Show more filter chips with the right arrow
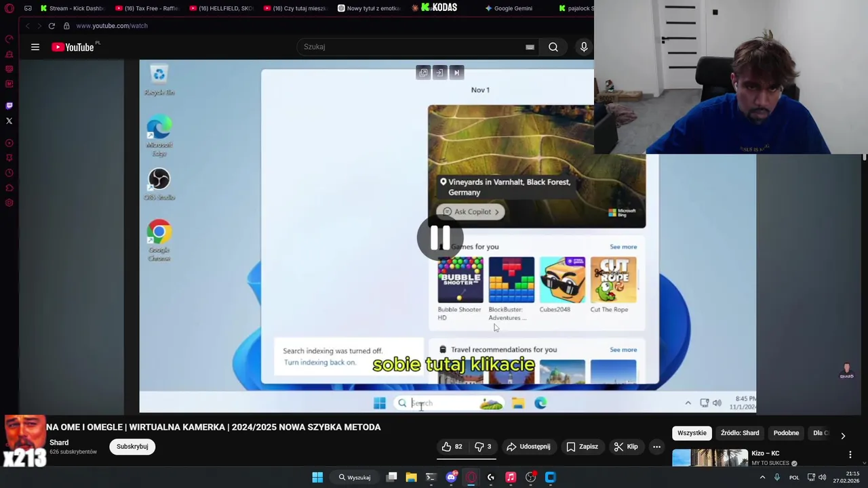 coord(843,436)
